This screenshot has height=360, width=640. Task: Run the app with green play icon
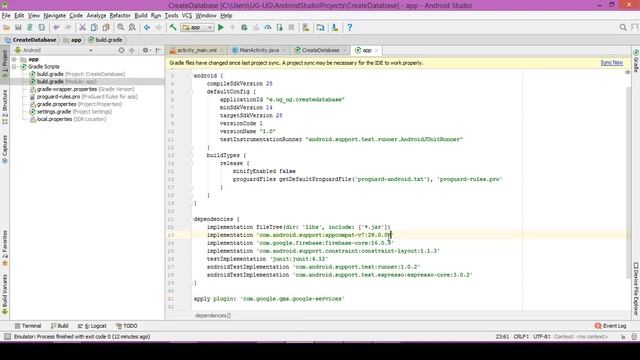point(221,27)
